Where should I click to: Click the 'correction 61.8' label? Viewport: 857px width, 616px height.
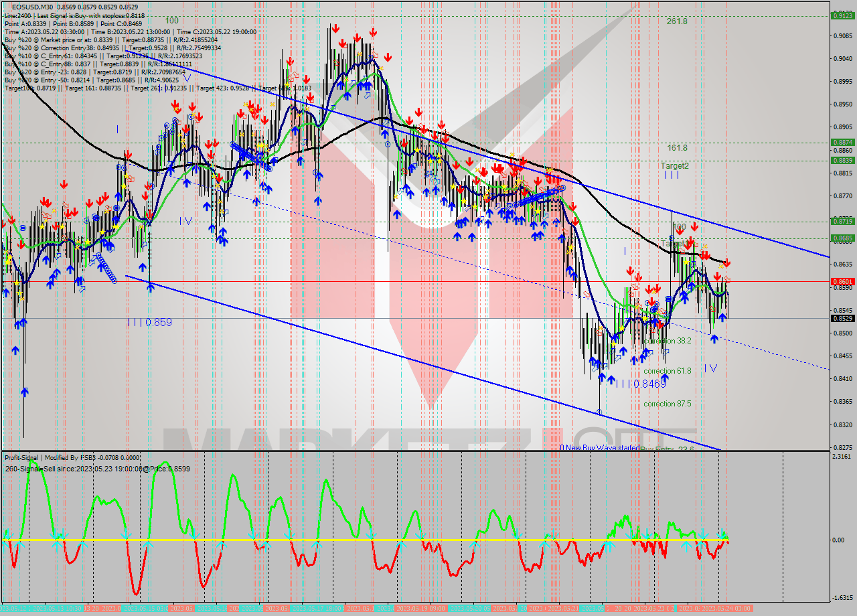[667, 371]
